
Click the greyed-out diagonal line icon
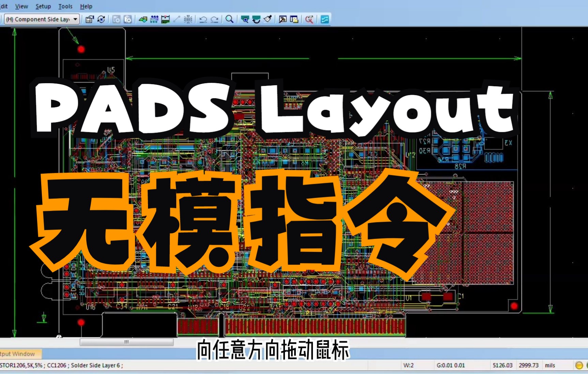coord(177,19)
